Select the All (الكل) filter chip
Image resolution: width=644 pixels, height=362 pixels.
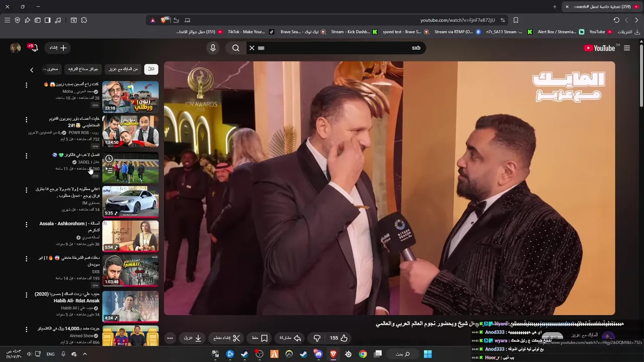(x=151, y=69)
